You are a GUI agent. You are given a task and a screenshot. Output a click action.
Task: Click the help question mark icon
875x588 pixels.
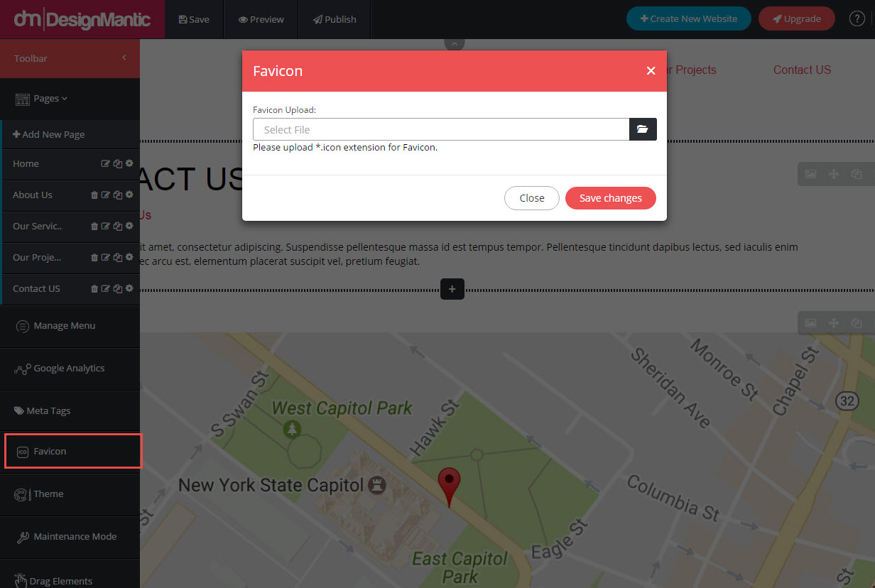tap(857, 19)
